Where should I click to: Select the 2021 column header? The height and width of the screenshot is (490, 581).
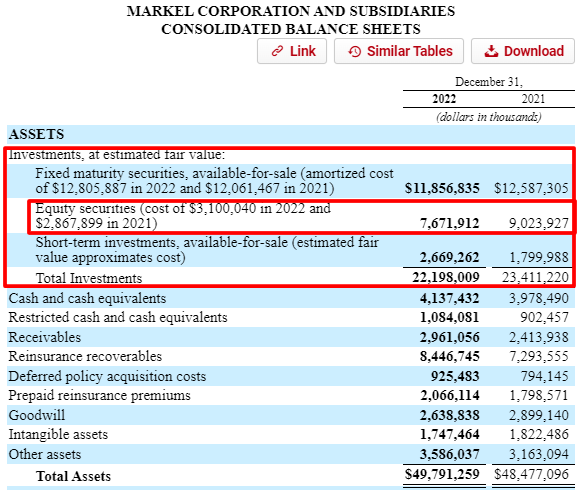533,99
